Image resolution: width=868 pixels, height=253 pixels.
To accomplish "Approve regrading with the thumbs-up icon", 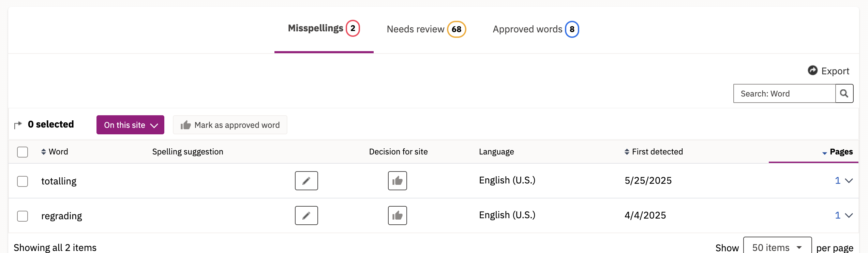I will click(x=397, y=215).
